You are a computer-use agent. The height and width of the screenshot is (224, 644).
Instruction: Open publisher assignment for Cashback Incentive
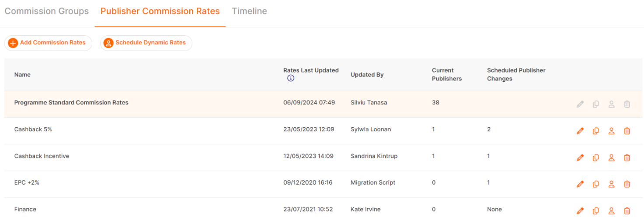point(611,157)
